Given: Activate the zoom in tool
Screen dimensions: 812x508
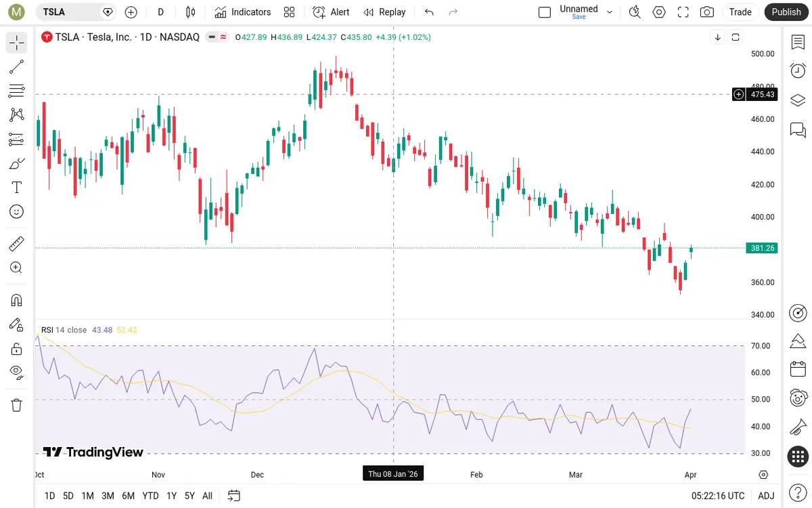Looking at the screenshot, I should pos(17,268).
